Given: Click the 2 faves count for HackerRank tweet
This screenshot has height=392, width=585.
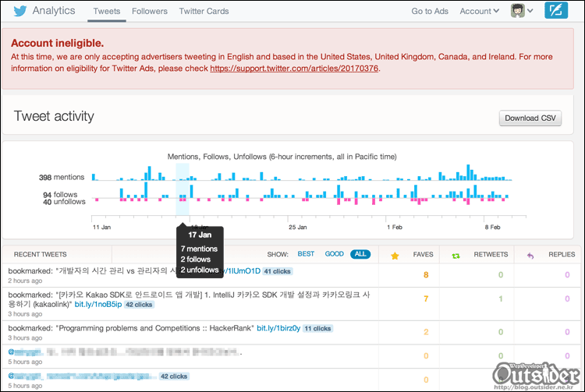Looking at the screenshot, I should [x=426, y=332].
